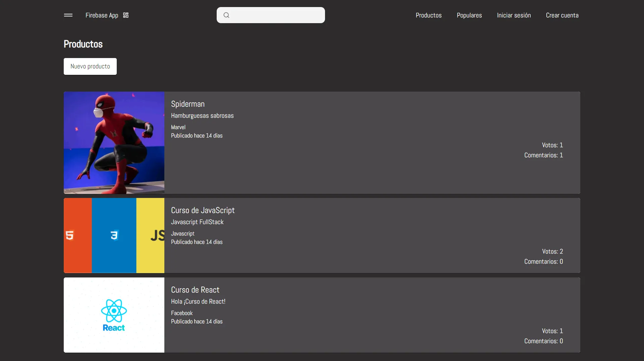The image size is (644, 361).
Task: Open the Spiderman product thumbnail
Action: 114,143
